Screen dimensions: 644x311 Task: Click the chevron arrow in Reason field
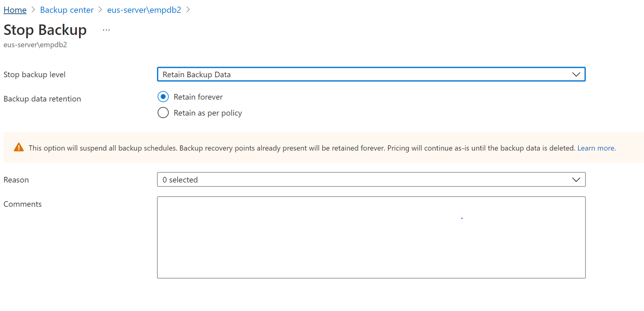tap(576, 180)
